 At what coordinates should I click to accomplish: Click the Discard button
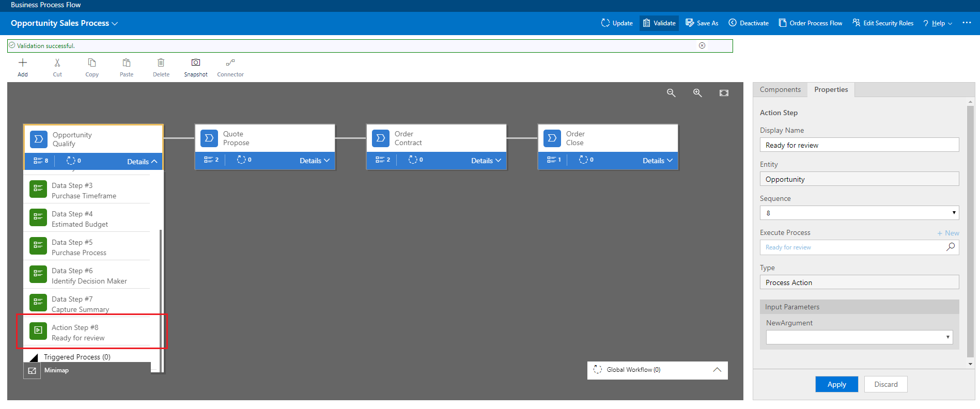[x=885, y=384]
